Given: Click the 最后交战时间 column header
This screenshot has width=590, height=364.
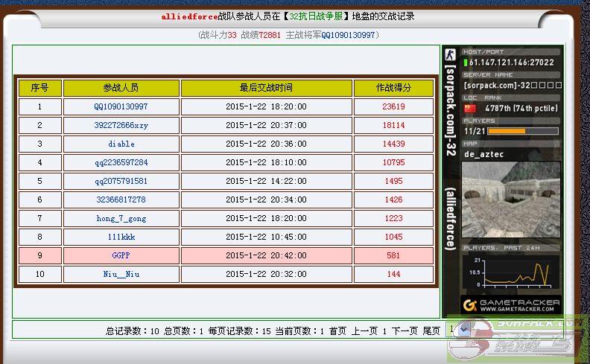Looking at the screenshot, I should pyautogui.click(x=266, y=88).
